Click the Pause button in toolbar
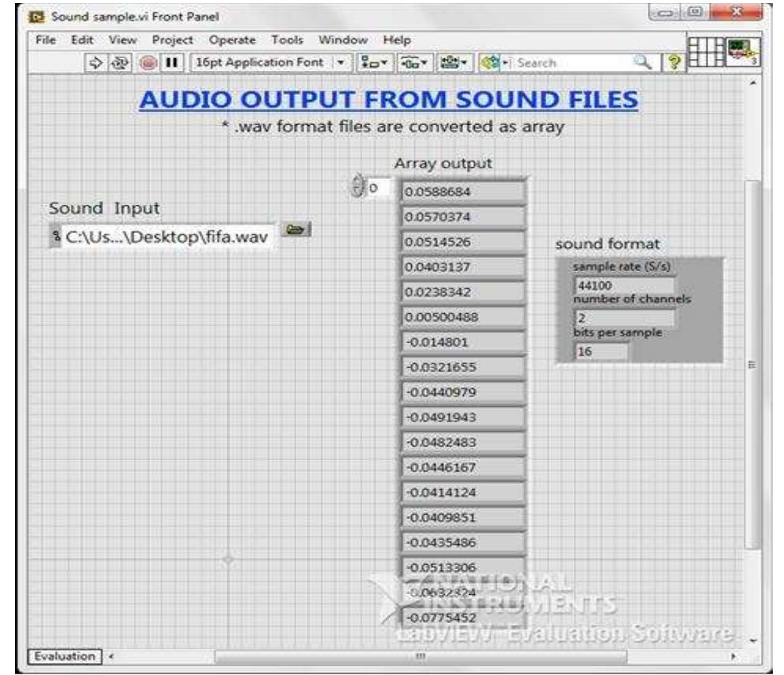Image resolution: width=784 pixels, height=675 pixels. (x=172, y=63)
